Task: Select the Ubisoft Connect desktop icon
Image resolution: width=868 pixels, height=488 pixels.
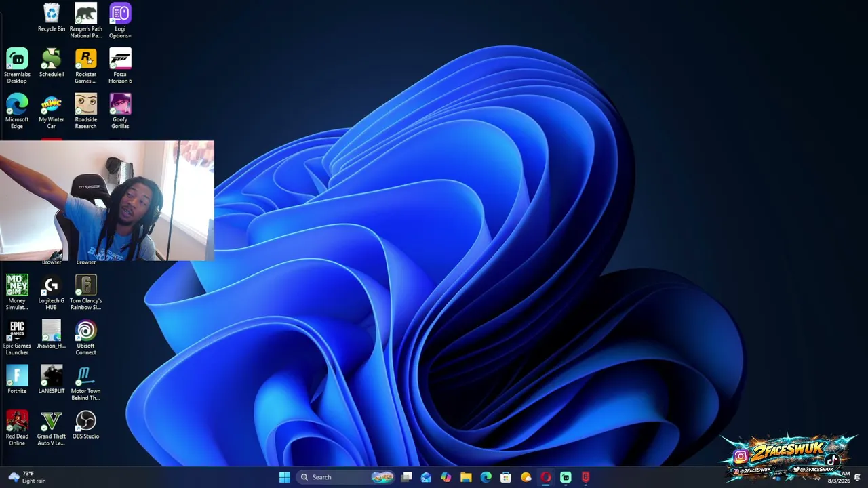Action: 85,338
